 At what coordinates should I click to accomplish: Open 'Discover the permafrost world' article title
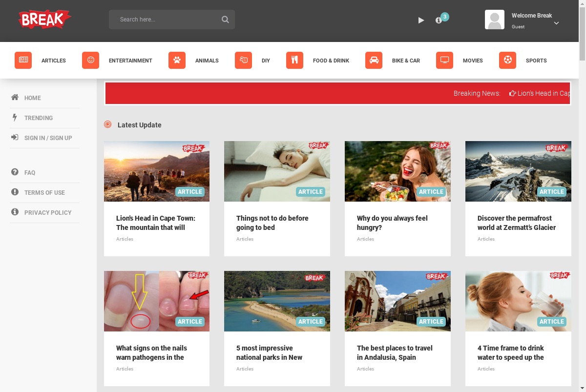click(517, 223)
